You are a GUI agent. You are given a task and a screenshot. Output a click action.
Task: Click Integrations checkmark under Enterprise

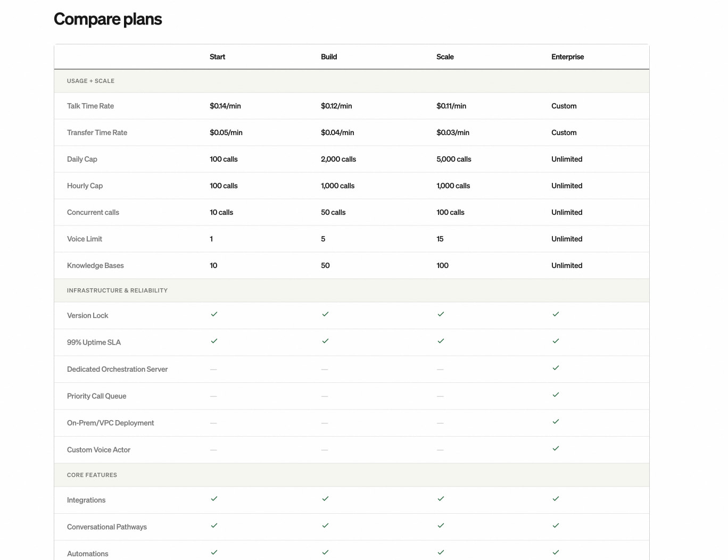coord(556,499)
